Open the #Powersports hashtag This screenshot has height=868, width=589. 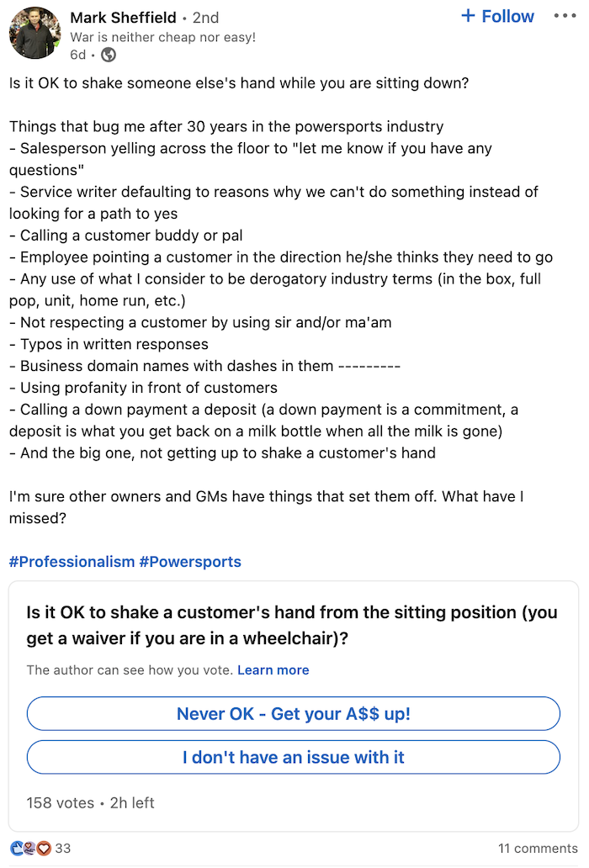190,562
